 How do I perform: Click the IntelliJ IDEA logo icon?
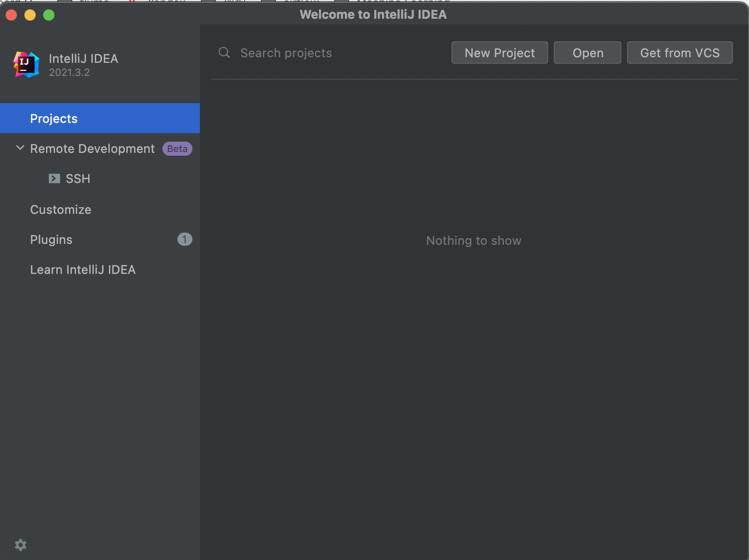26,65
